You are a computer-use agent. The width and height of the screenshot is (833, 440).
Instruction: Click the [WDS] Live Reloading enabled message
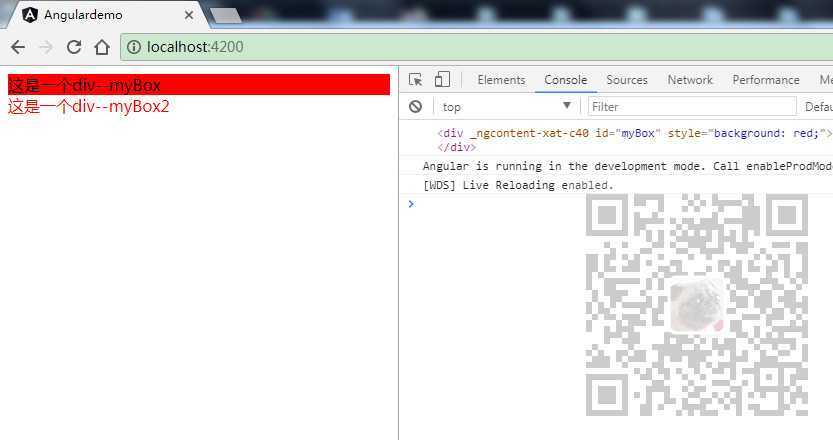tap(518, 185)
